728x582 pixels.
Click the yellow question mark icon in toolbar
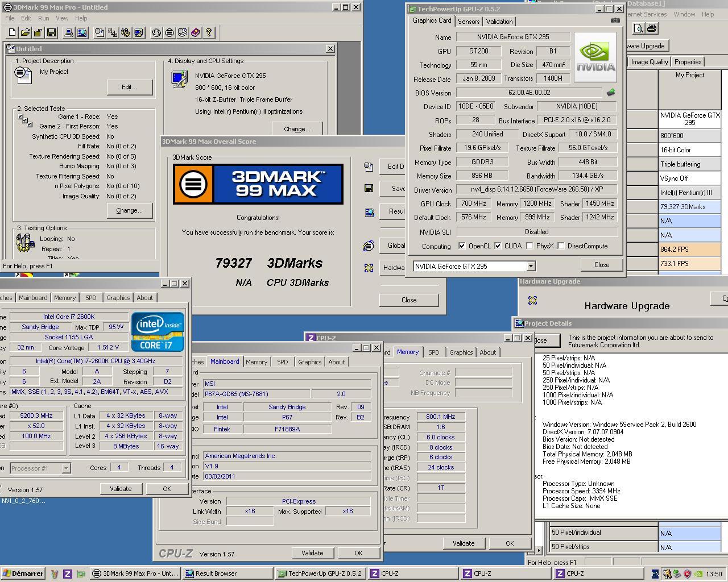(x=209, y=33)
